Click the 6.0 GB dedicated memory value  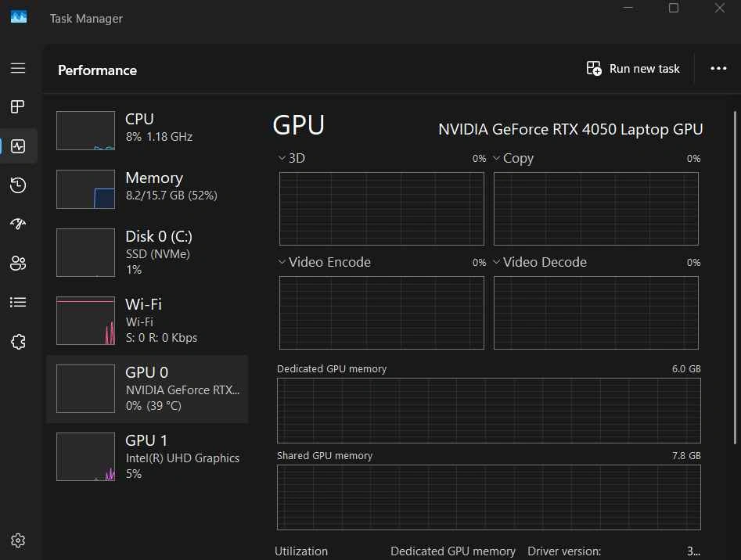[686, 368]
